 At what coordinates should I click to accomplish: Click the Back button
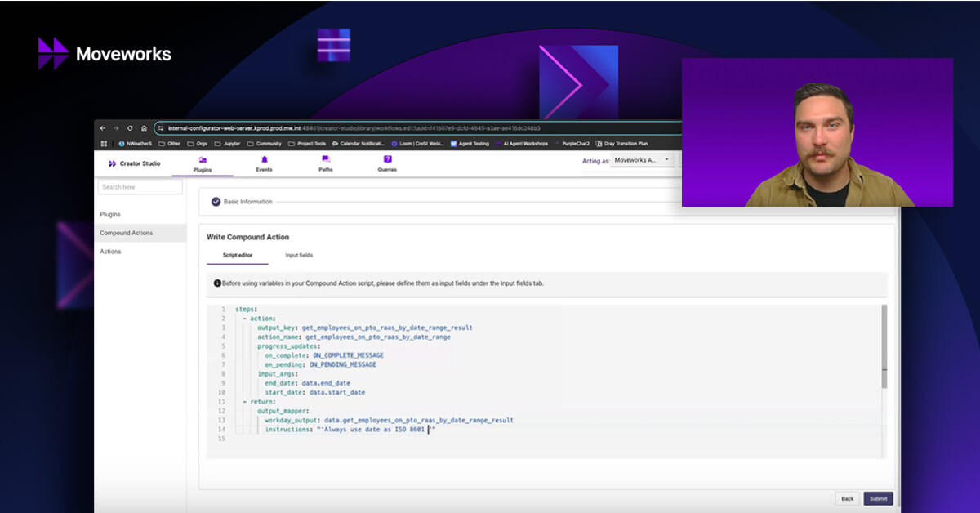click(847, 498)
